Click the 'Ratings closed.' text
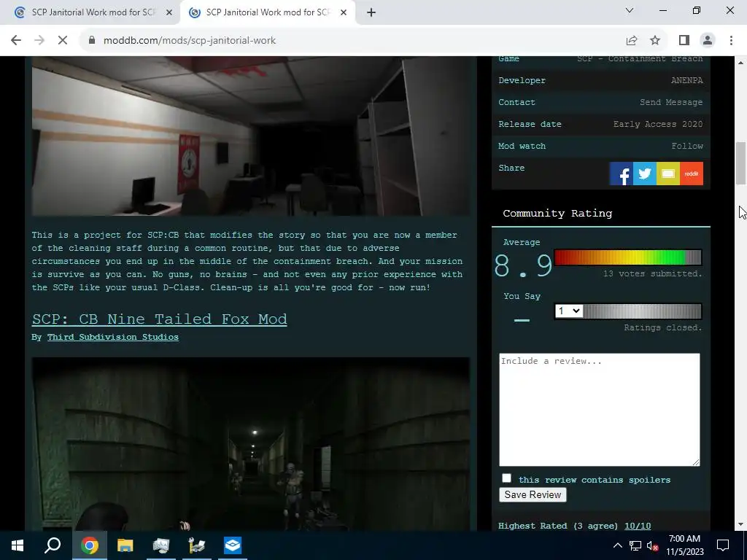This screenshot has width=747, height=560. click(663, 327)
